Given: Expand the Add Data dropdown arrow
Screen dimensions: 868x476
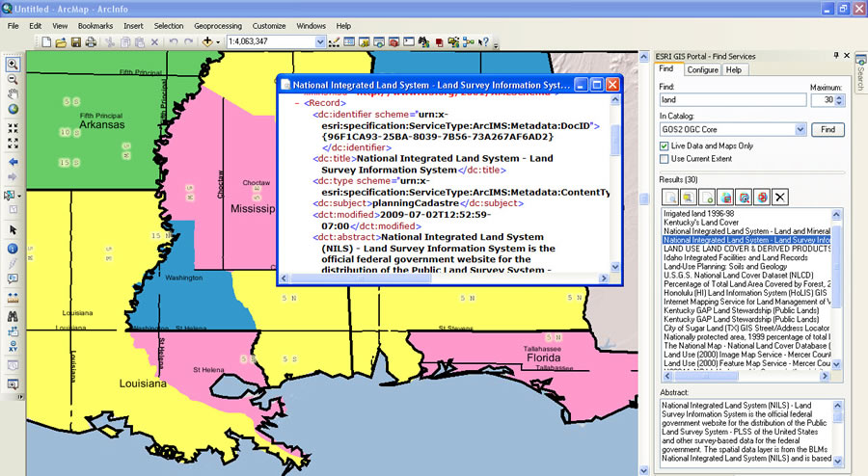Looking at the screenshot, I should click(218, 42).
